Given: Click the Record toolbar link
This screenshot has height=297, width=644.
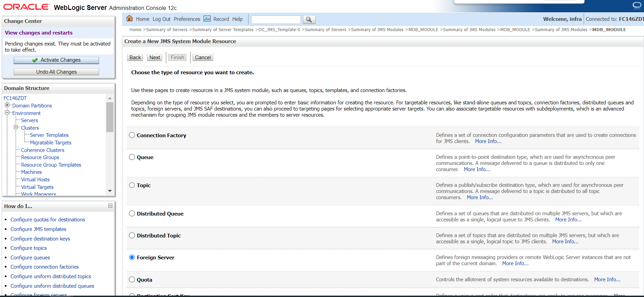Looking at the screenshot, I should tap(221, 19).
